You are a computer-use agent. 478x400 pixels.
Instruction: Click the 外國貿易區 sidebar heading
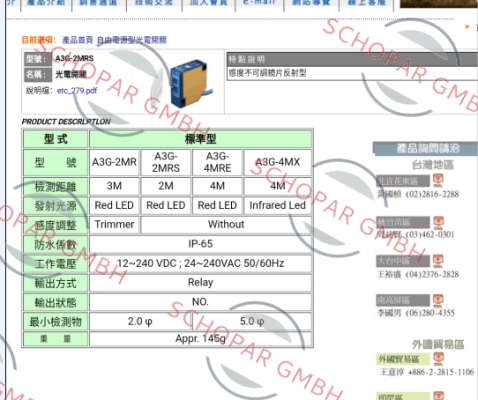coord(438,344)
